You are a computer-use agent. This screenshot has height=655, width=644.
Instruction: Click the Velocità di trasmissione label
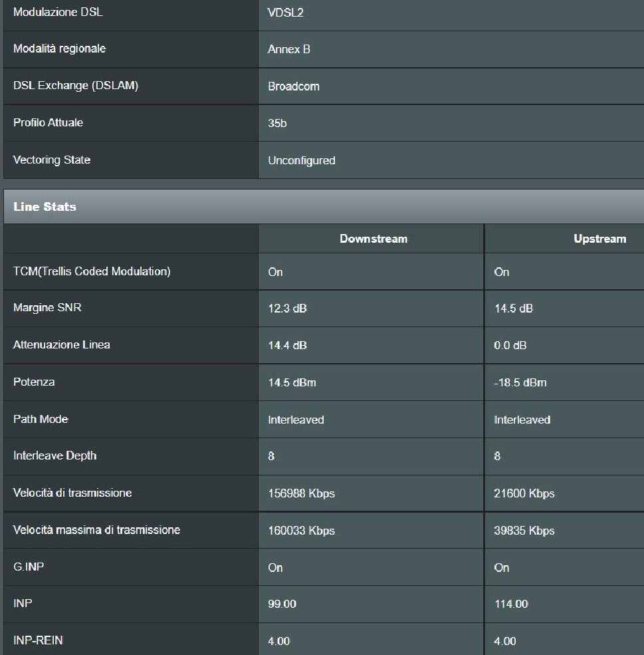coord(72,493)
